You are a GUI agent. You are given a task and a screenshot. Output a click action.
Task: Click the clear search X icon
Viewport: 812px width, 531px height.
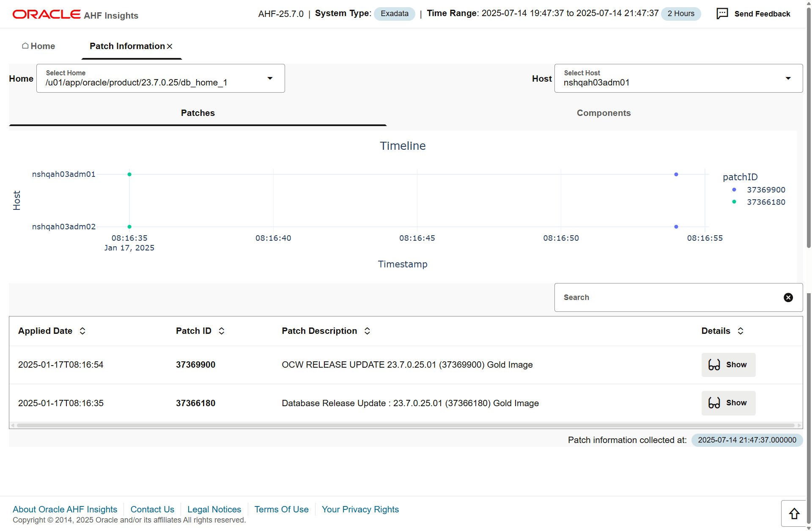coord(788,297)
